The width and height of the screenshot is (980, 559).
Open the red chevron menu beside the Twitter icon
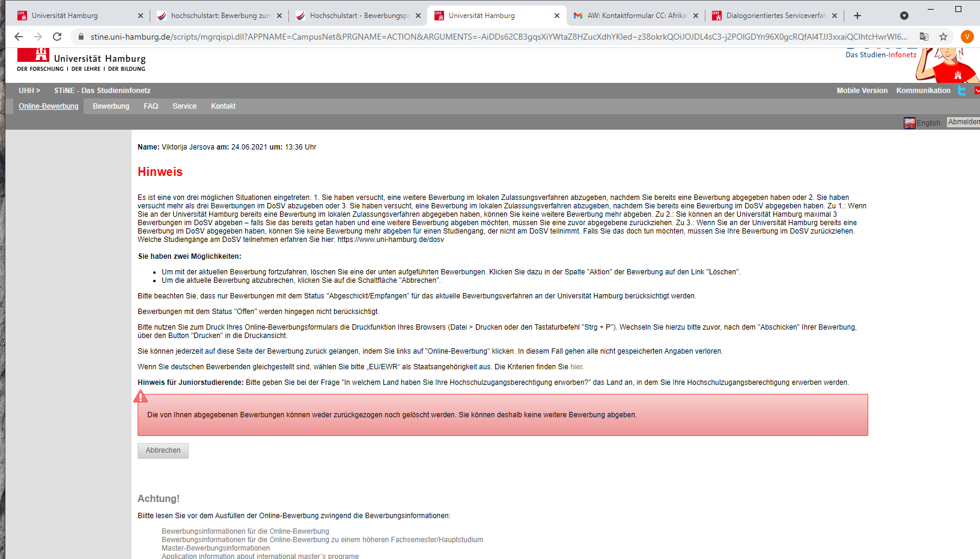(976, 90)
